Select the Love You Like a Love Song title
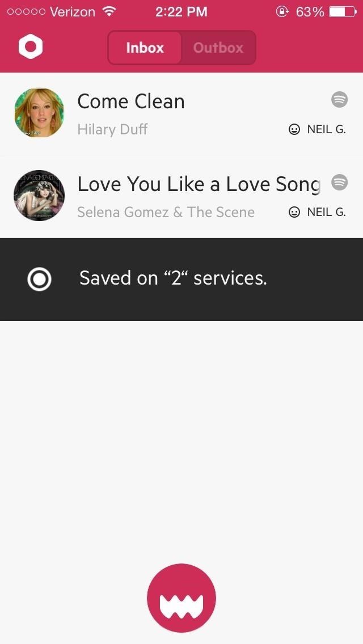The image size is (363, 644). click(x=199, y=184)
